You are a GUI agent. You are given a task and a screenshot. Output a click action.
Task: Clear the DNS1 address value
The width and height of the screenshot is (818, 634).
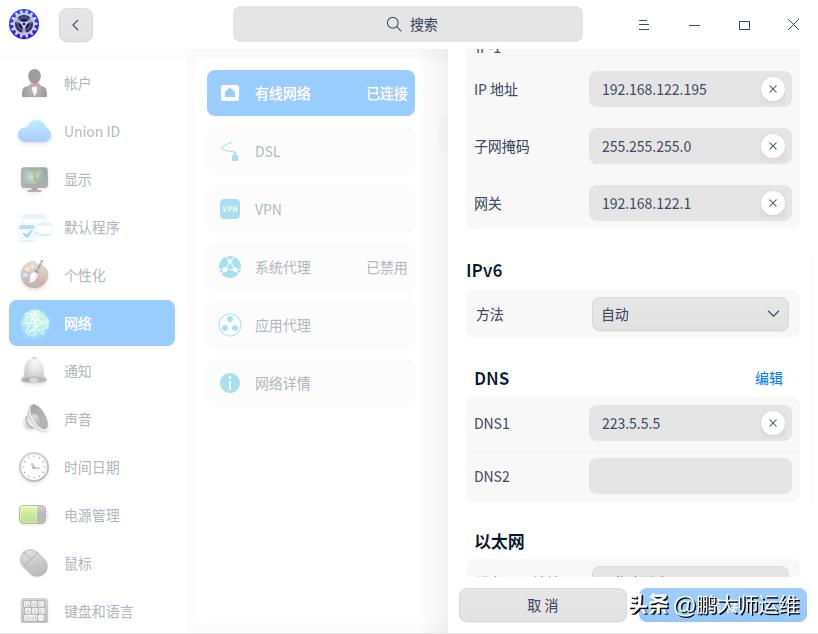coord(772,422)
